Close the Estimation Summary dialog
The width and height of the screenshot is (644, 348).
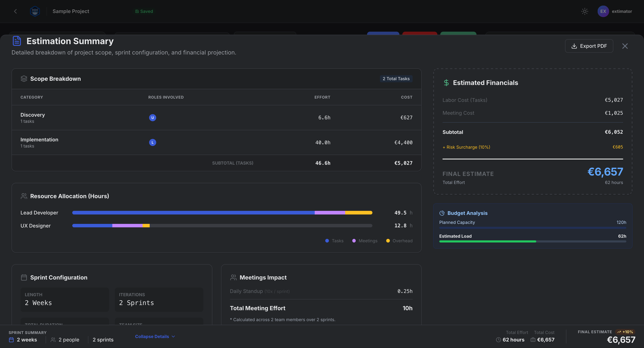pyautogui.click(x=625, y=46)
